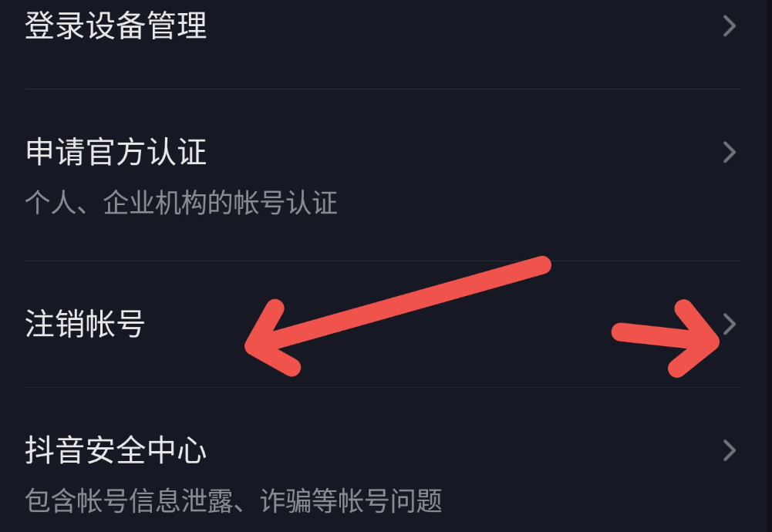Click the subtitle 个人、企业机构的帐号认证
Viewport: 772px width, 532px height.
[181, 202]
